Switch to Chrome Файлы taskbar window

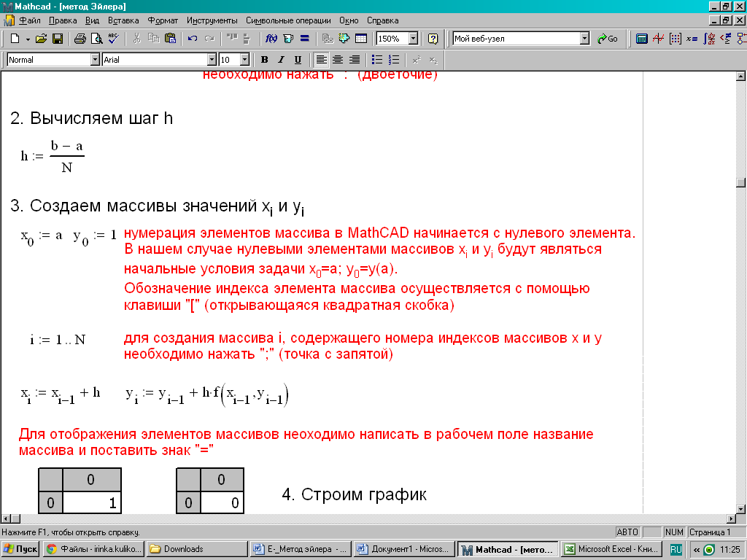point(93,549)
